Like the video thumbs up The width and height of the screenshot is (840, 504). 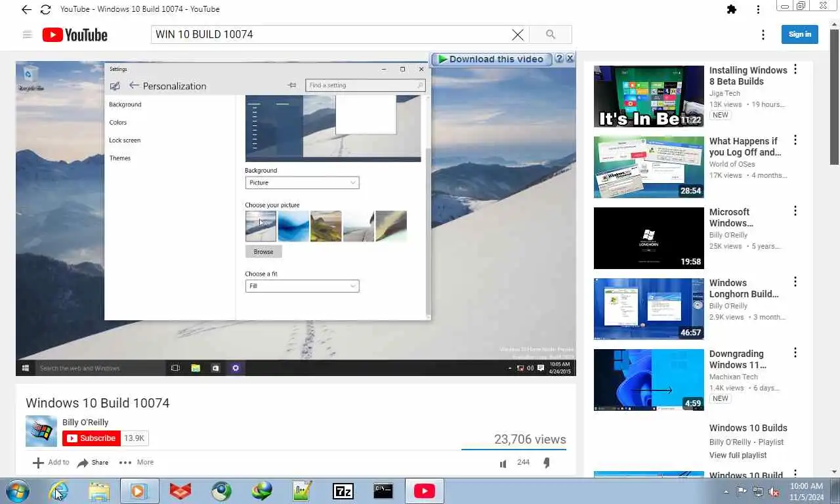click(x=503, y=463)
